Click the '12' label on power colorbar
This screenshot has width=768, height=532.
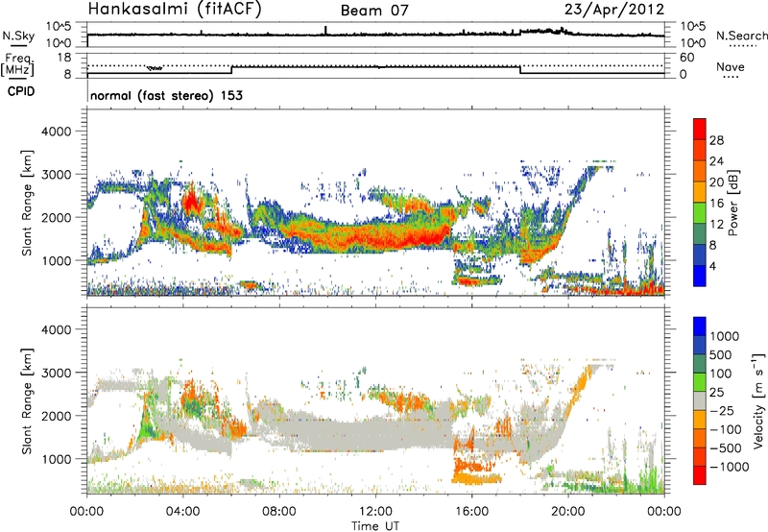(x=716, y=225)
